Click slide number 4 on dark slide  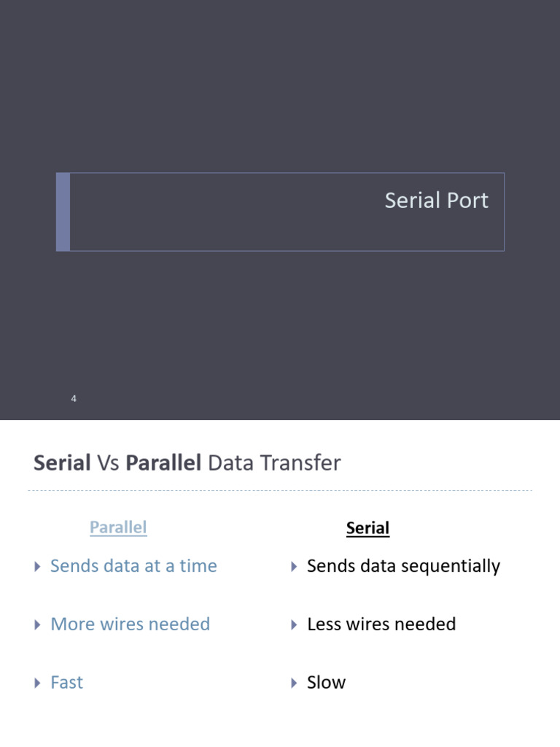tap(74, 398)
